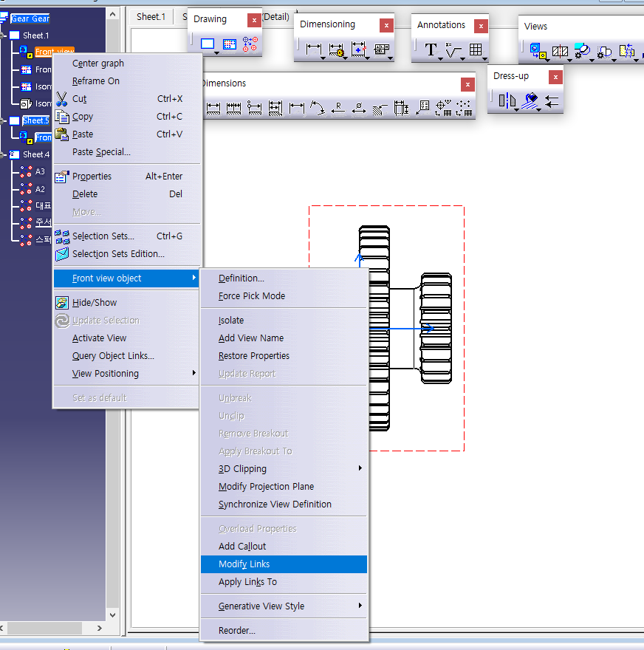The image size is (644, 650).
Task: Click the Chamfer Dimensions icon
Action: (x=380, y=109)
